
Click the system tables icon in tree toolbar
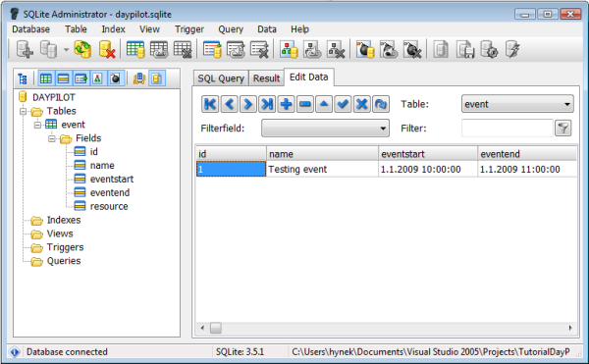tap(139, 78)
